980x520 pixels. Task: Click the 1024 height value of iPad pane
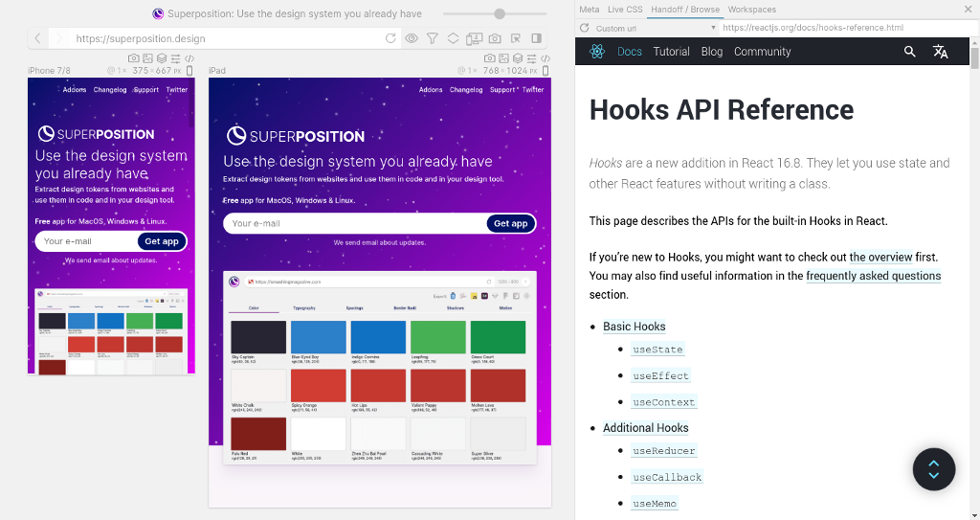click(517, 71)
